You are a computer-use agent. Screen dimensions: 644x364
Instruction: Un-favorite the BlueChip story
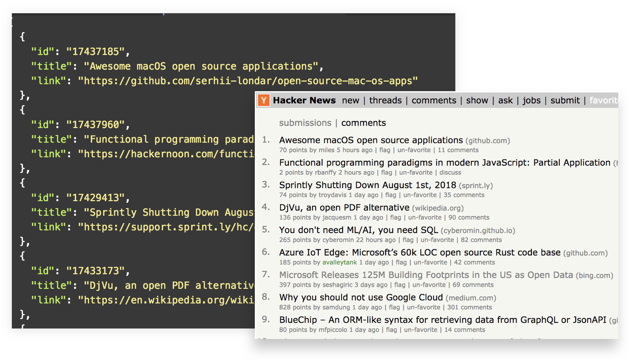pos(421,330)
